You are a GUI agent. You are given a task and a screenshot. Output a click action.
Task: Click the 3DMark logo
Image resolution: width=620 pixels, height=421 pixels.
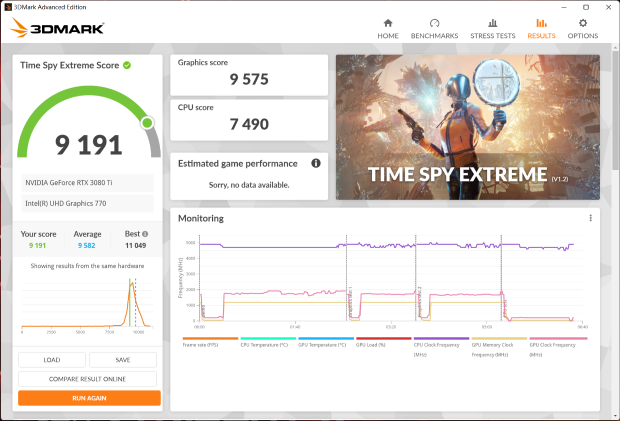click(57, 28)
